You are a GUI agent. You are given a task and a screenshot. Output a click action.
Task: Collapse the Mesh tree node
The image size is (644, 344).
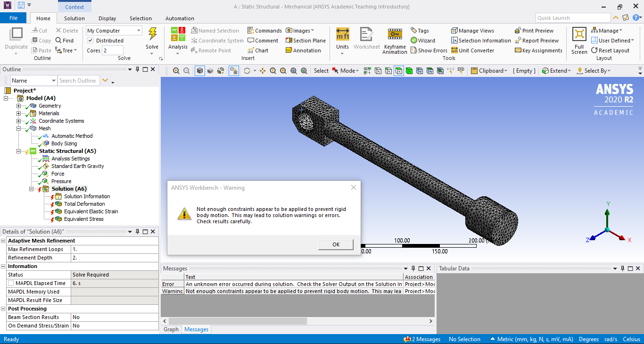[19, 128]
